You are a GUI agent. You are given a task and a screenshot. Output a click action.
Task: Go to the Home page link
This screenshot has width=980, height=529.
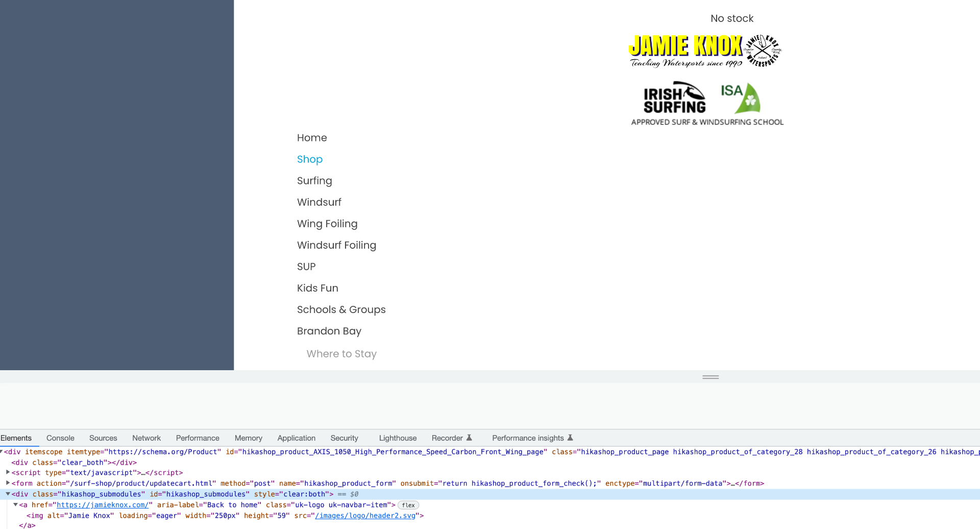tap(312, 138)
